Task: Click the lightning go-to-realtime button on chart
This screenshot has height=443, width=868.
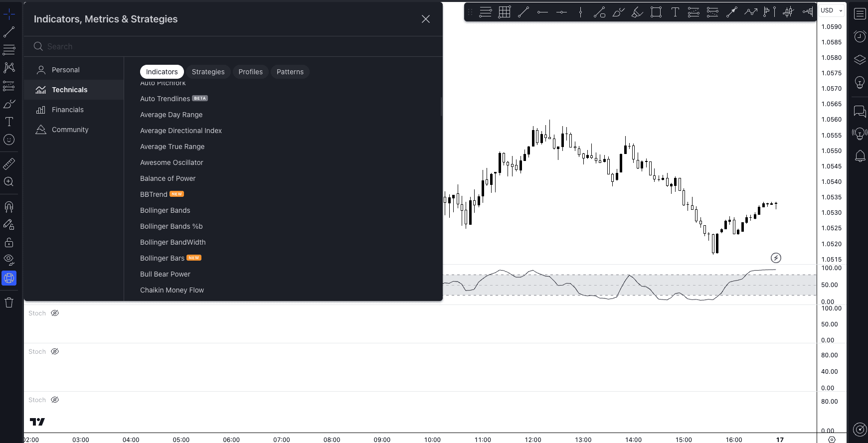Action: [x=776, y=258]
